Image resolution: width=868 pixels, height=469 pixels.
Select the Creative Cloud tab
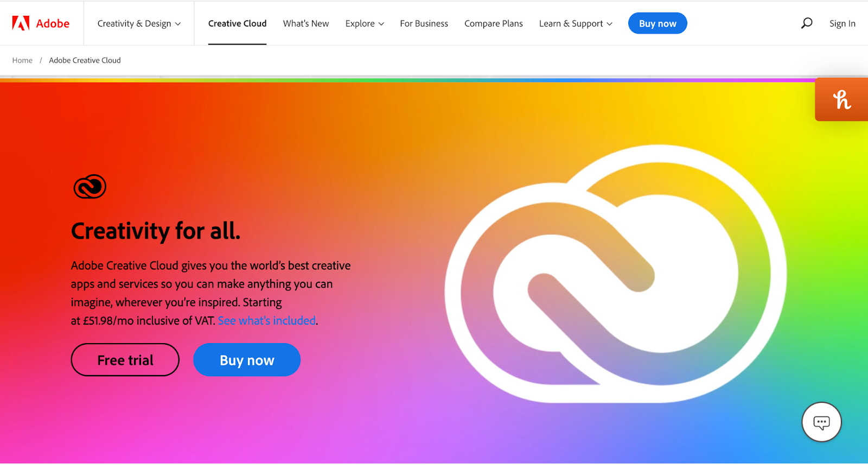(237, 23)
